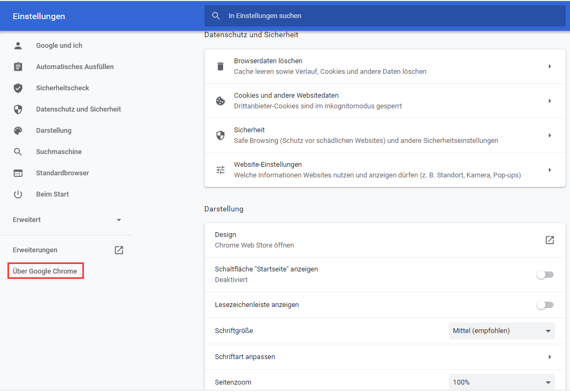
Task: Click the arrow at the end of Browserdaten löschen row
Action: tap(550, 66)
